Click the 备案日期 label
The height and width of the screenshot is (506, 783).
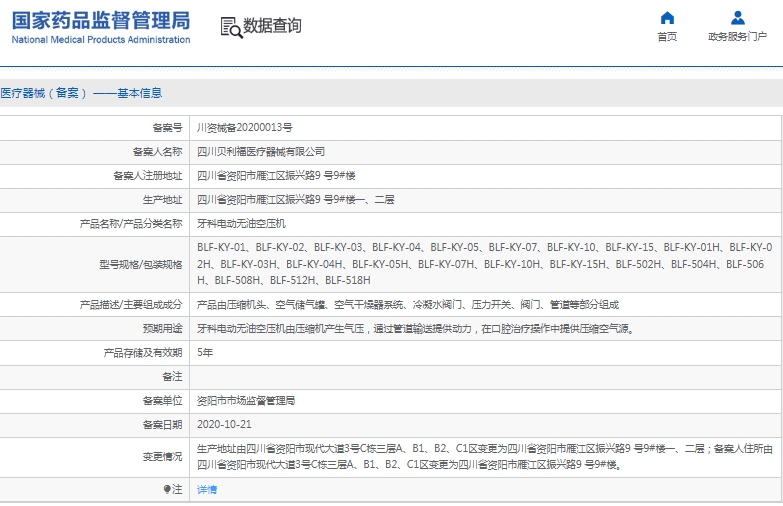click(162, 425)
